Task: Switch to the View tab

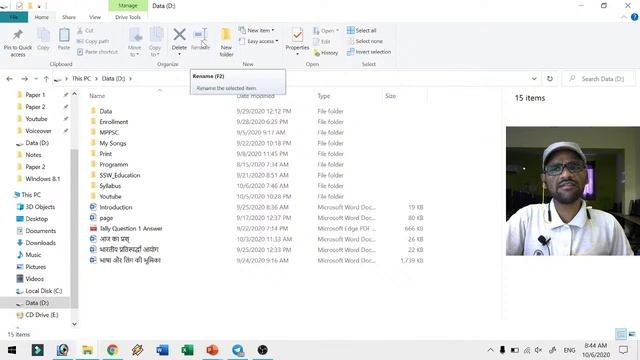Action: pyautogui.click(x=95, y=17)
